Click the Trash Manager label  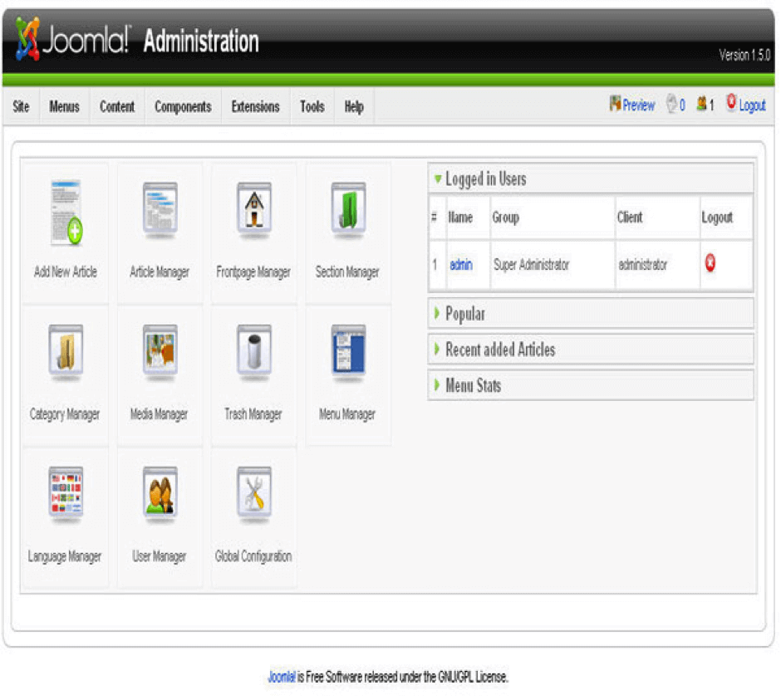253,414
